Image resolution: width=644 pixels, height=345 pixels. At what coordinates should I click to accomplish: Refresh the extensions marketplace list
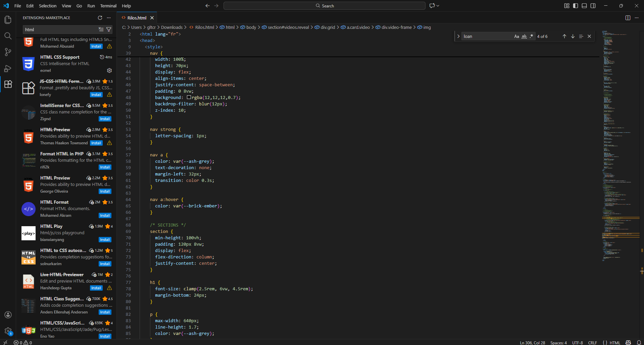(100, 18)
